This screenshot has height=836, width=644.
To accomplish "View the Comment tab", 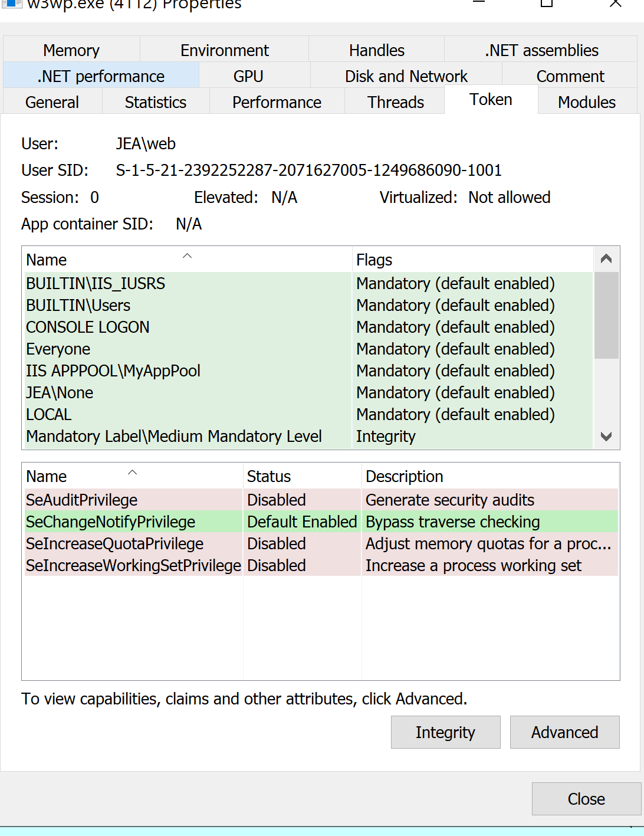I will point(570,76).
